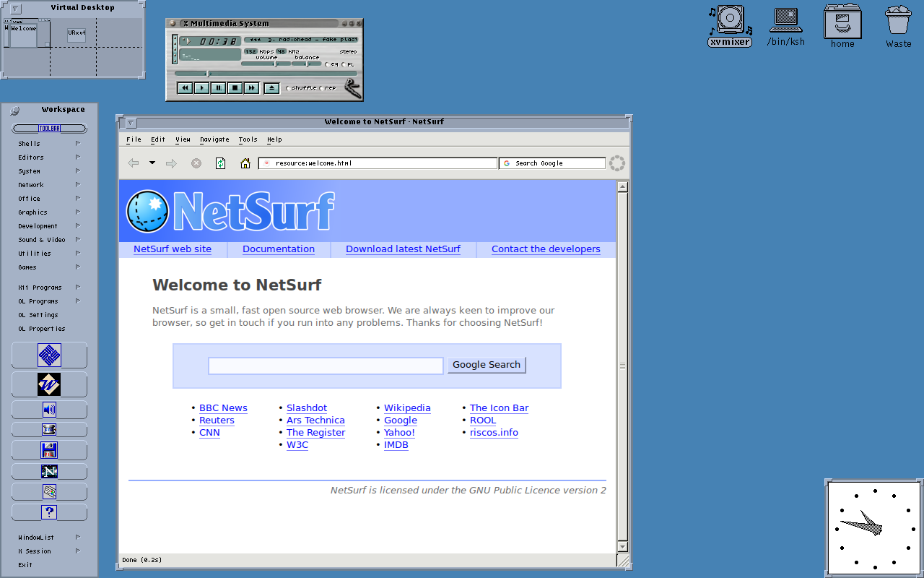Viewport: 924px width, 578px height.
Task: Adjust the XMMS volume slider
Action: pos(266,64)
